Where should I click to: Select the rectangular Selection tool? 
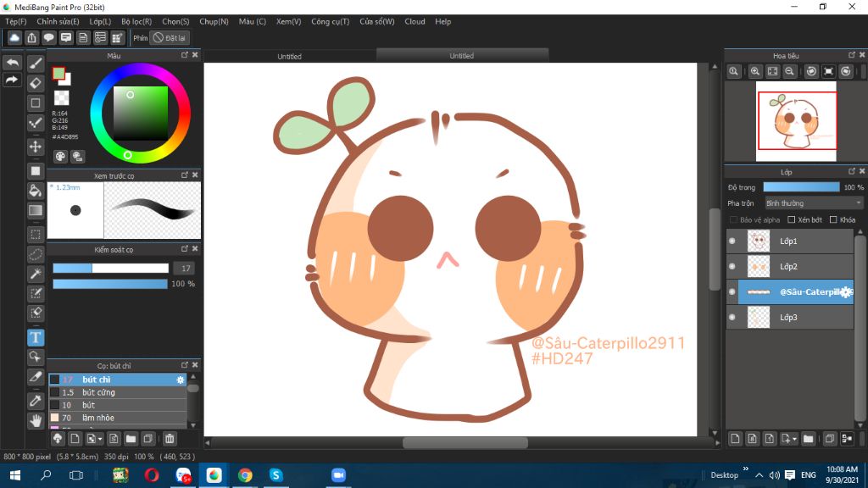click(36, 235)
